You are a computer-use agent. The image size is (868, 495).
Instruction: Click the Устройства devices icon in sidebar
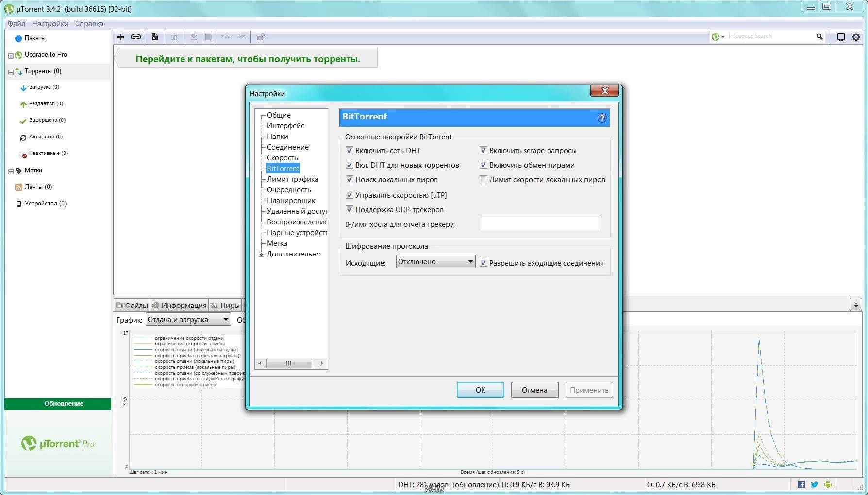coord(18,204)
